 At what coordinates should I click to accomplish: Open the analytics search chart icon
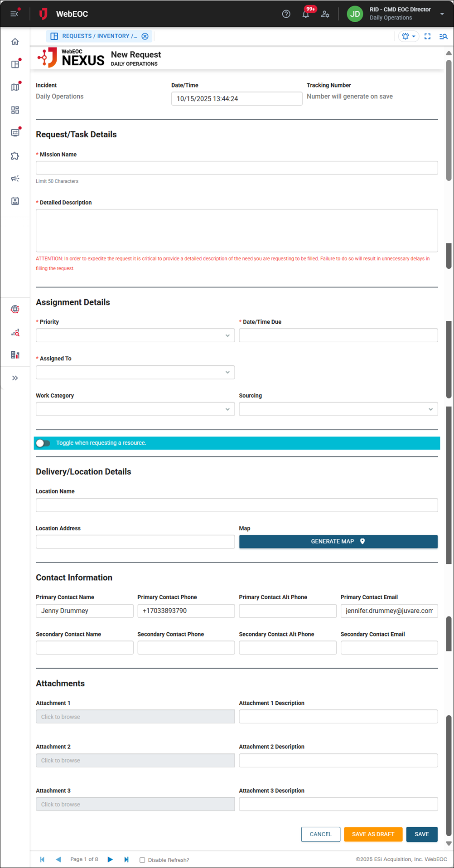(15, 333)
